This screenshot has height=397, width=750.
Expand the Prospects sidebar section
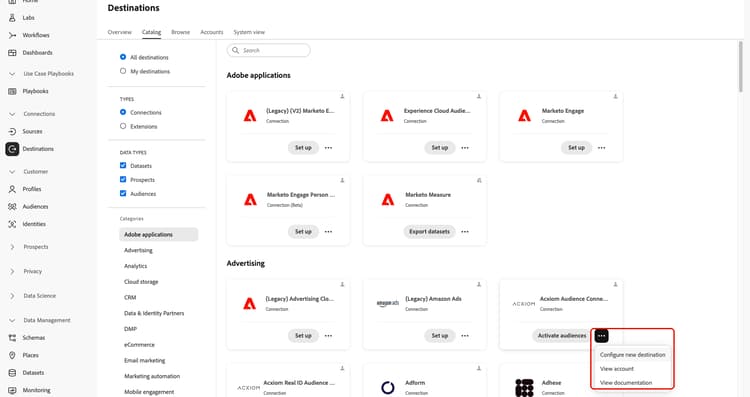tap(12, 247)
